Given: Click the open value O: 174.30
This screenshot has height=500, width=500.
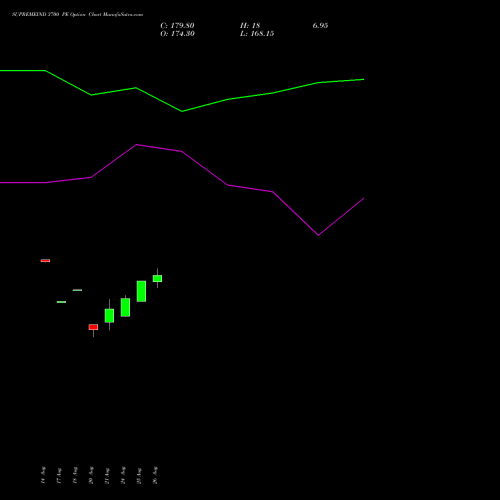Looking at the screenshot, I should pyautogui.click(x=177, y=34).
